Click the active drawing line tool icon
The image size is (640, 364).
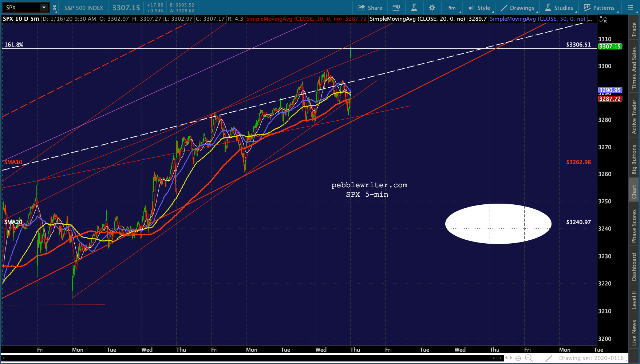point(549,358)
